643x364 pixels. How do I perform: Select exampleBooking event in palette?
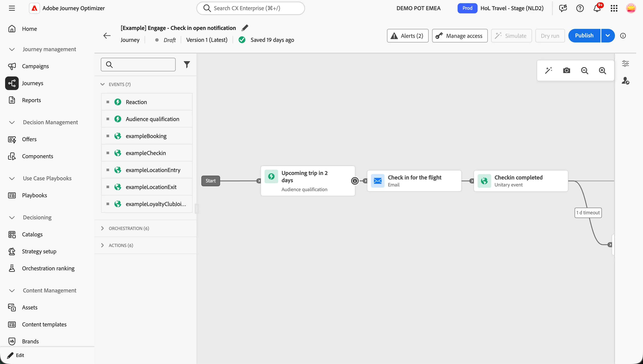coord(147,136)
